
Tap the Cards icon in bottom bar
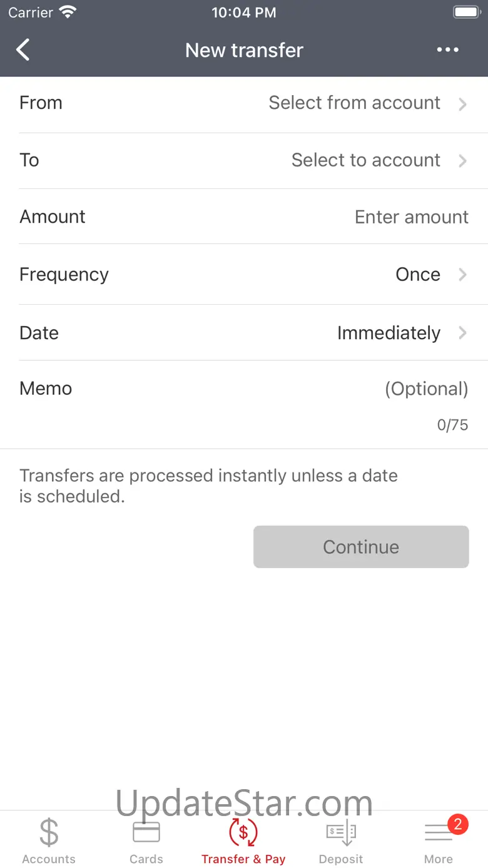(146, 833)
